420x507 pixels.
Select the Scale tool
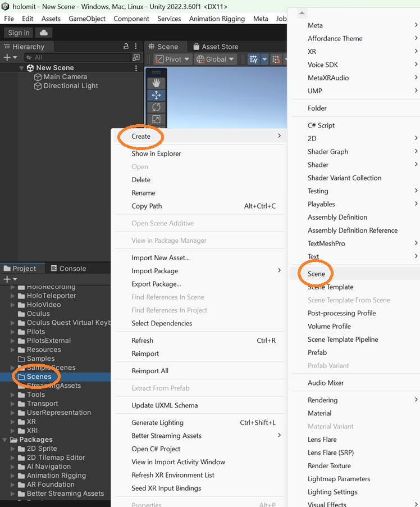pyautogui.click(x=156, y=119)
